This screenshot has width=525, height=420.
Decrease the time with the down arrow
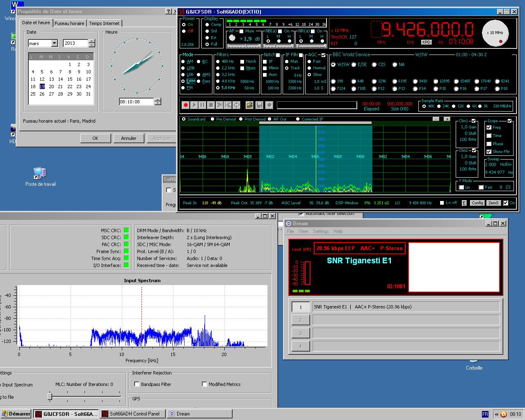tap(158, 103)
